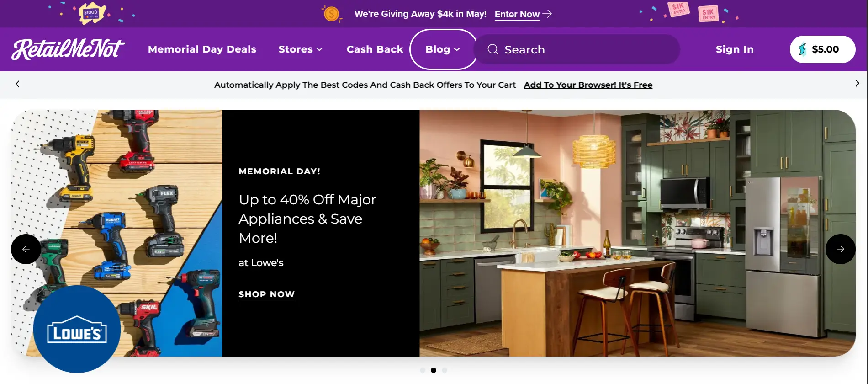Click the MEMORIAL DAY! heading
Screen dimensions: 868x384
pyautogui.click(x=279, y=171)
